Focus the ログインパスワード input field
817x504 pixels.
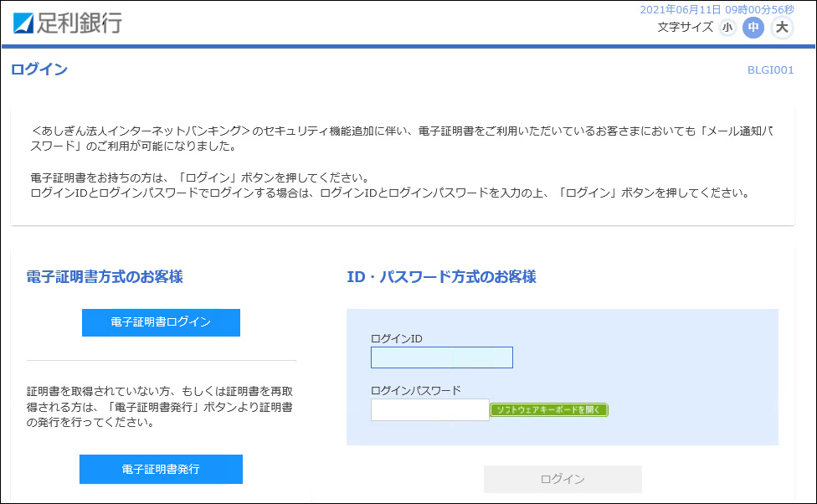click(x=429, y=409)
